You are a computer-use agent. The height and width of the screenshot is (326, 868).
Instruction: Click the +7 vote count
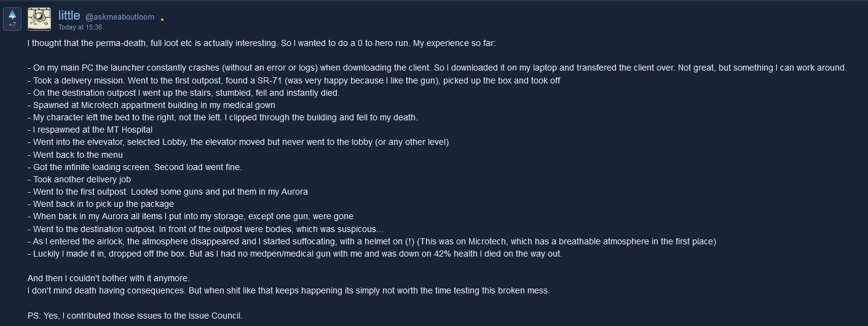12,25
